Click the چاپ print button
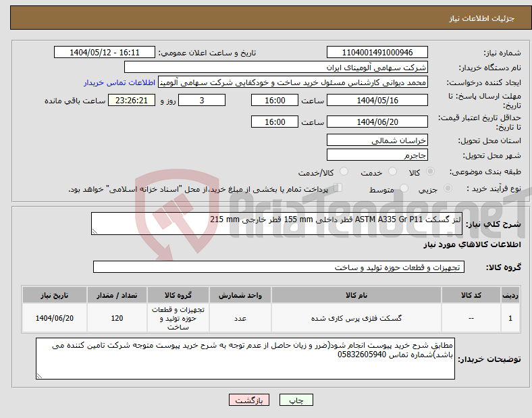This screenshot has width=532, height=418. pyautogui.click(x=296, y=400)
